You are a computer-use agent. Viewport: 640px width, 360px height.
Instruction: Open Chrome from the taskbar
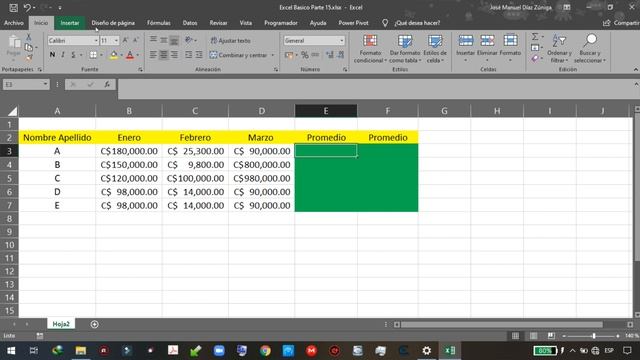[x=265, y=351]
